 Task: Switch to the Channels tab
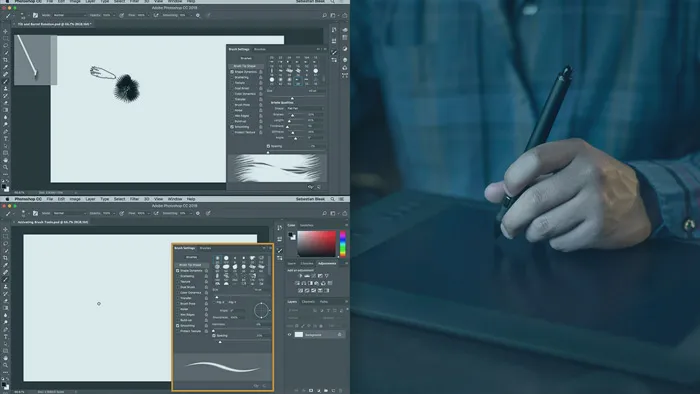point(308,302)
